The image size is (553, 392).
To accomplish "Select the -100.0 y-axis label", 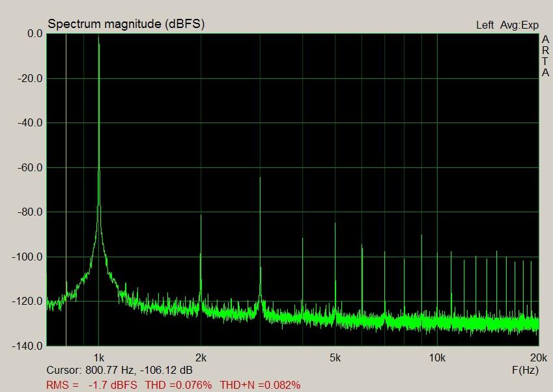I will pyautogui.click(x=27, y=257).
